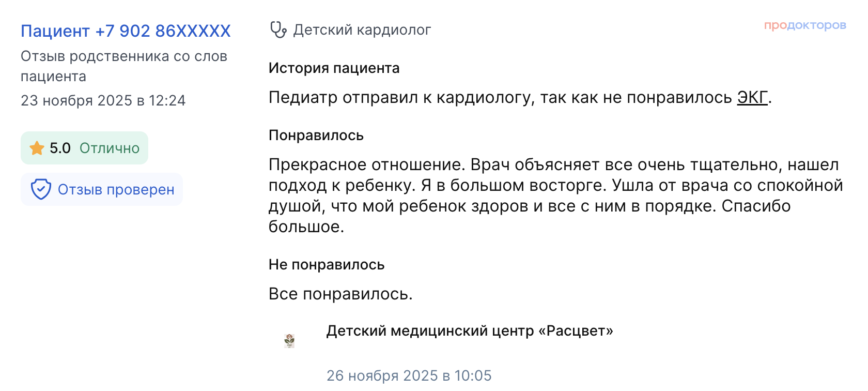Click the Понравилось section heading
Image resolution: width=868 pixels, height=391 pixels.
(x=316, y=136)
